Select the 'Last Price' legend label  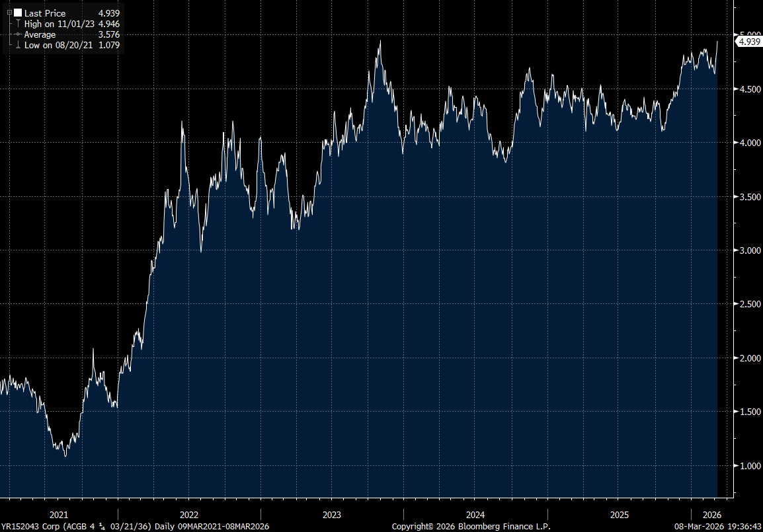[45, 13]
